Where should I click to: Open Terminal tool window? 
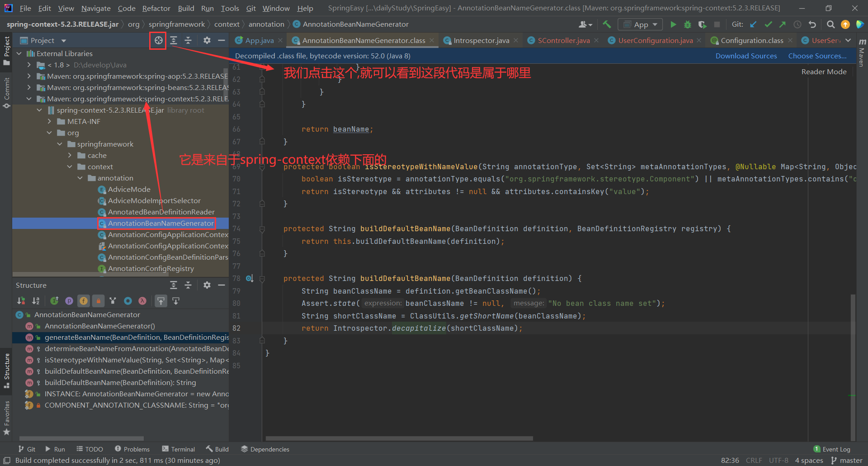point(179,449)
